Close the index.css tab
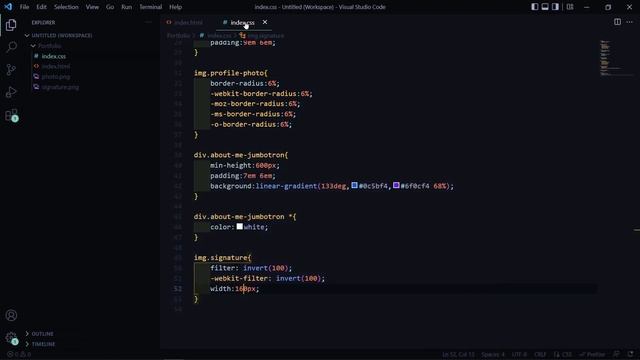Image resolution: width=640 pixels, height=360 pixels. tap(265, 22)
